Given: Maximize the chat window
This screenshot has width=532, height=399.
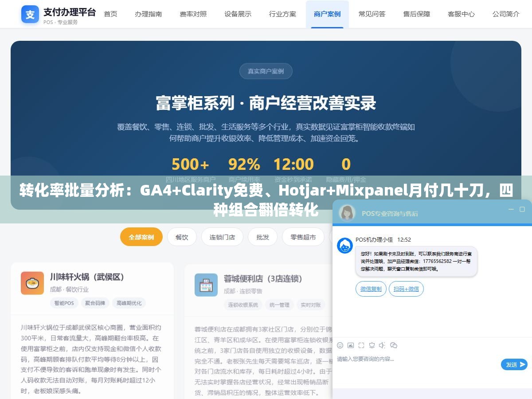Looking at the screenshot, I should click(x=522, y=209).
